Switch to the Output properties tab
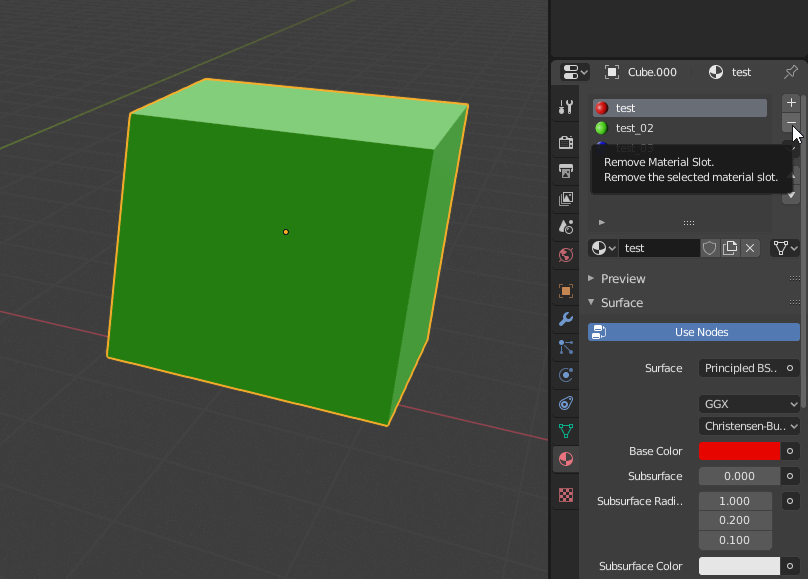808x579 pixels. point(566,170)
